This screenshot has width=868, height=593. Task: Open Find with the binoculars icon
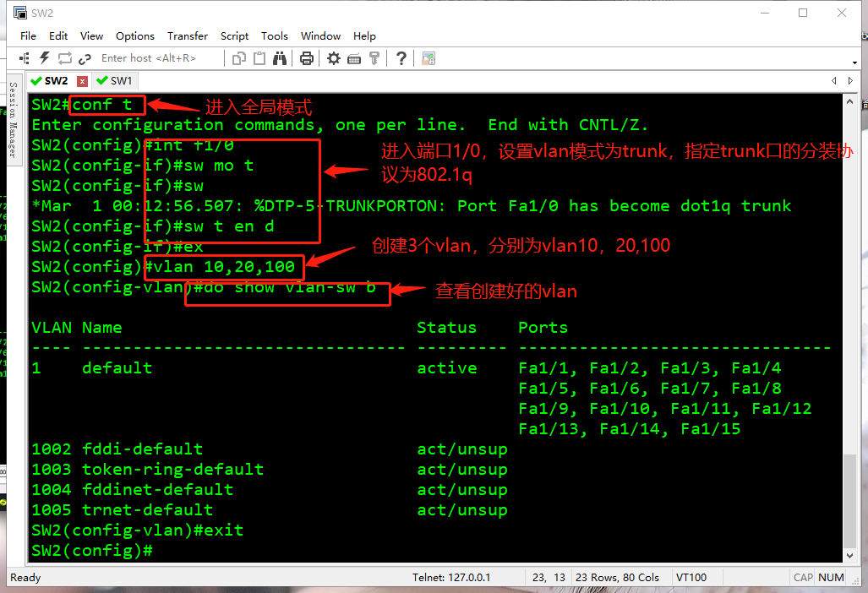pyautogui.click(x=280, y=58)
